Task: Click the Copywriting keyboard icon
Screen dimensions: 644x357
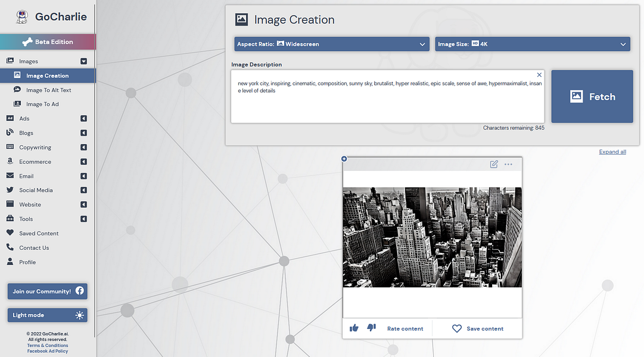Action: (10, 146)
